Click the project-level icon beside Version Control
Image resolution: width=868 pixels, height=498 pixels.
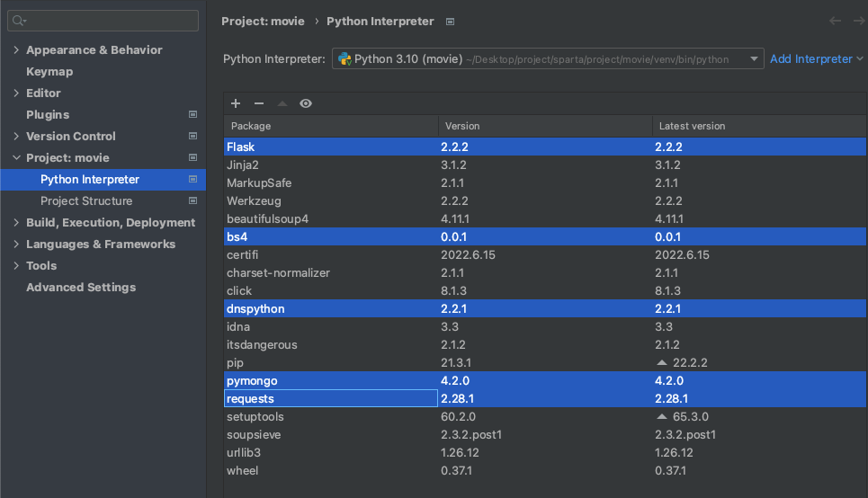pyautogui.click(x=192, y=136)
